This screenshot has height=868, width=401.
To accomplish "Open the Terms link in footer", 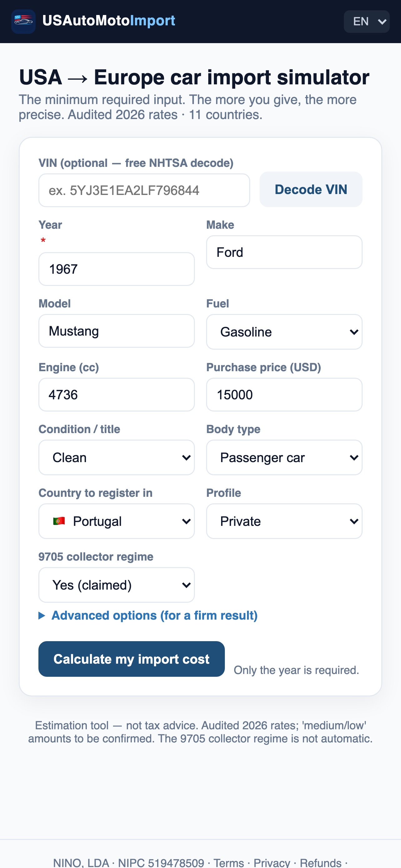I will click(x=229, y=863).
